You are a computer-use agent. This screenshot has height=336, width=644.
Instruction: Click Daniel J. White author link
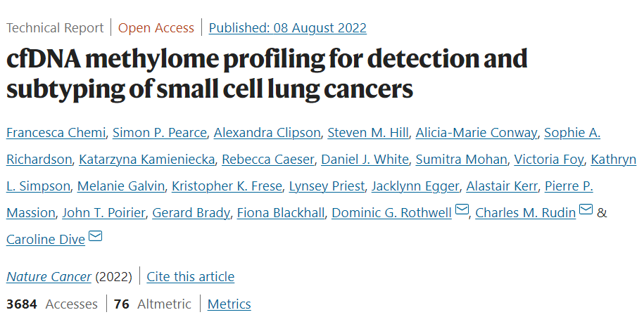(365, 159)
